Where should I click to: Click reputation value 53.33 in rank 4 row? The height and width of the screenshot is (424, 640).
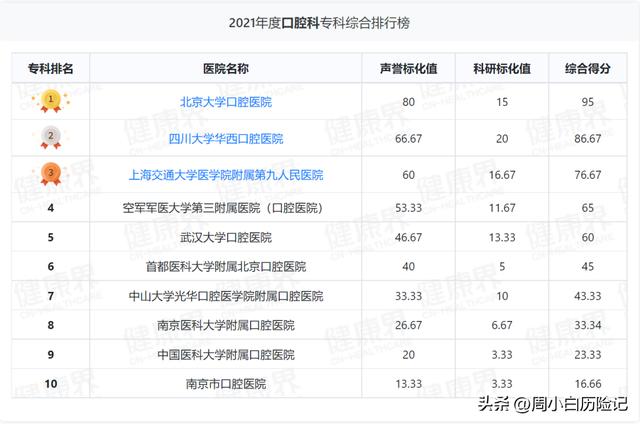point(409,208)
